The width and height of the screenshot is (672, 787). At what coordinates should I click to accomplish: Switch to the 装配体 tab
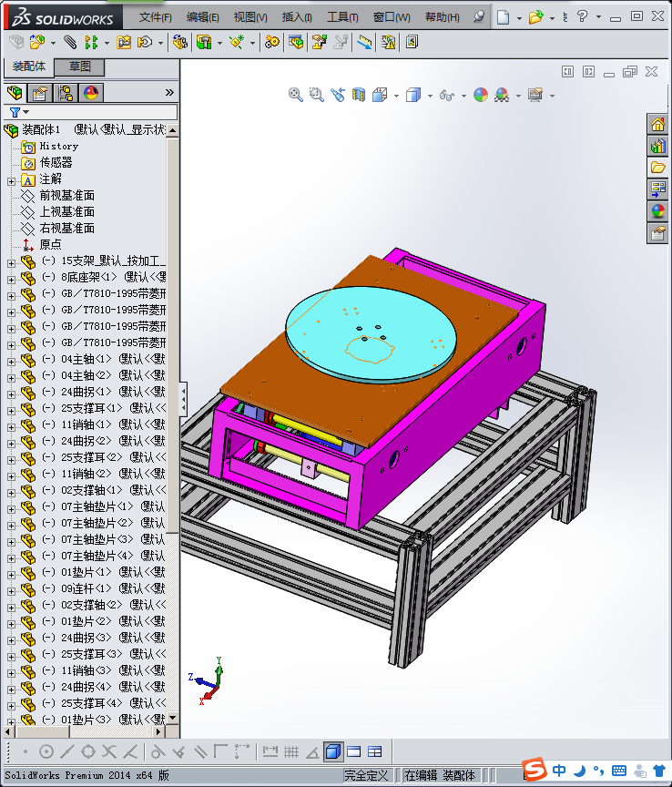pos(28,66)
